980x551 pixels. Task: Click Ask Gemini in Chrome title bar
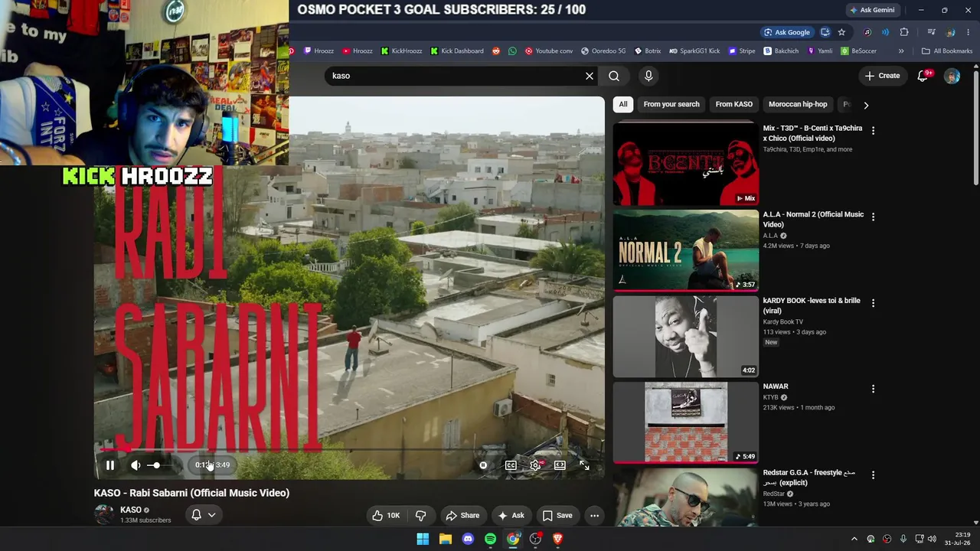click(872, 10)
